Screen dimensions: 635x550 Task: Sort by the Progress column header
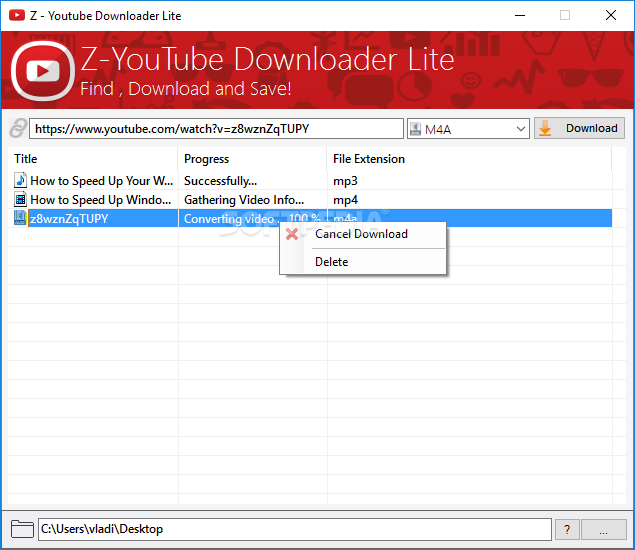(x=252, y=159)
